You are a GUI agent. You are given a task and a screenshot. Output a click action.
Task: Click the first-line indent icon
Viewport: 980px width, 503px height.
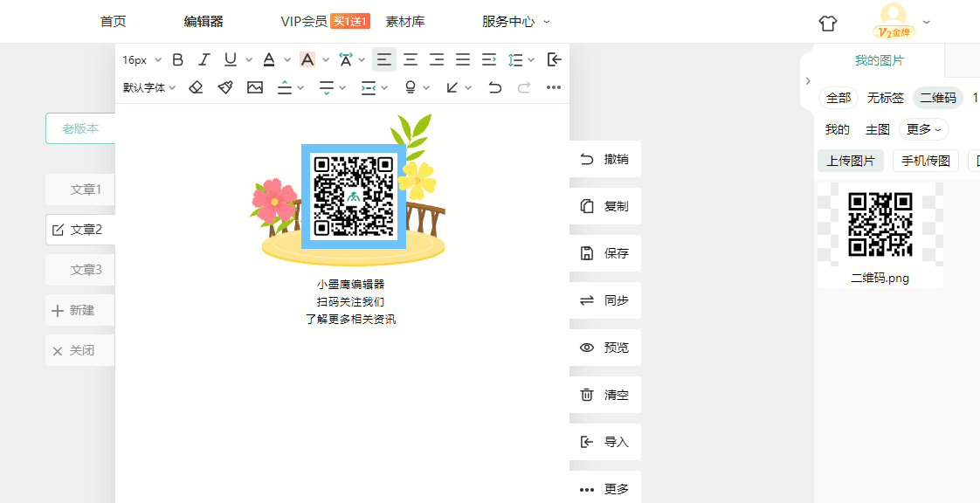click(x=489, y=60)
